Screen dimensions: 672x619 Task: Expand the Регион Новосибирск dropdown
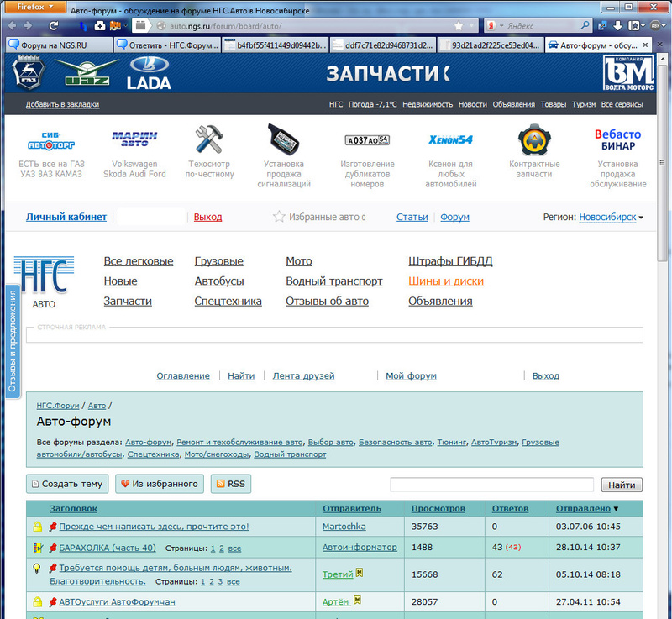tap(611, 217)
